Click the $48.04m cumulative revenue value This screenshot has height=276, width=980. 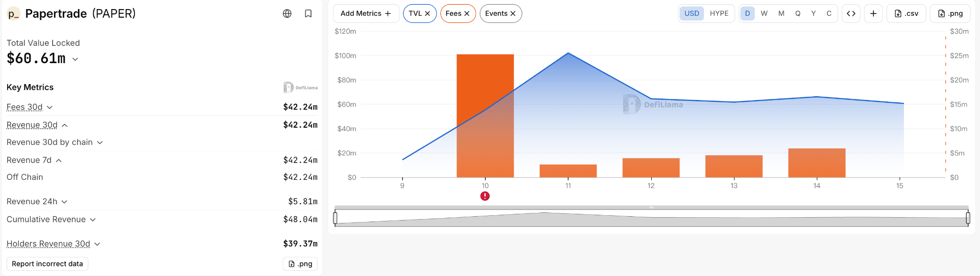tap(301, 220)
